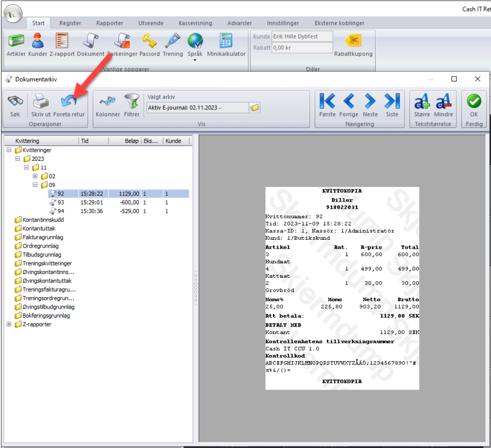
Task: Click the Skriv ut printer icon
Action: (x=41, y=102)
